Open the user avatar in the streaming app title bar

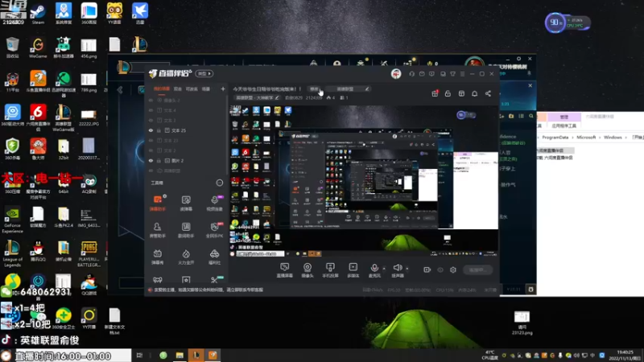[396, 73]
